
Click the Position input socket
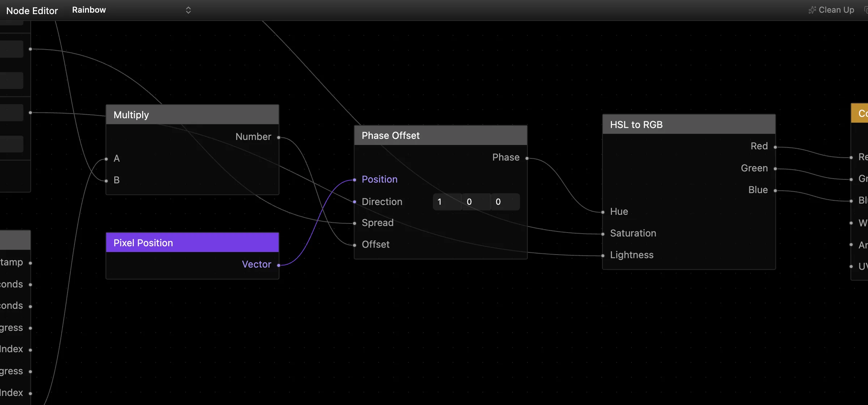(354, 180)
